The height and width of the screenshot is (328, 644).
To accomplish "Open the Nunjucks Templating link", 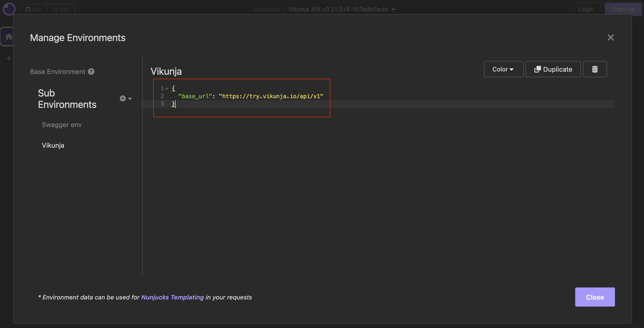I will 172,297.
